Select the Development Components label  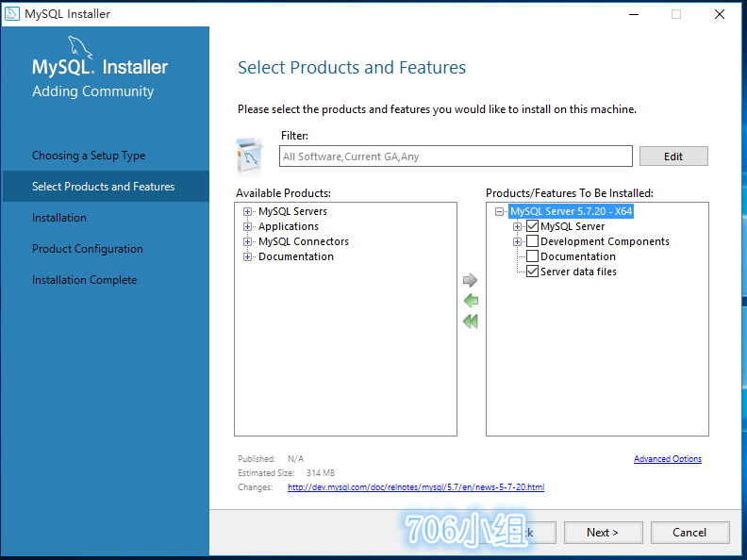(605, 241)
